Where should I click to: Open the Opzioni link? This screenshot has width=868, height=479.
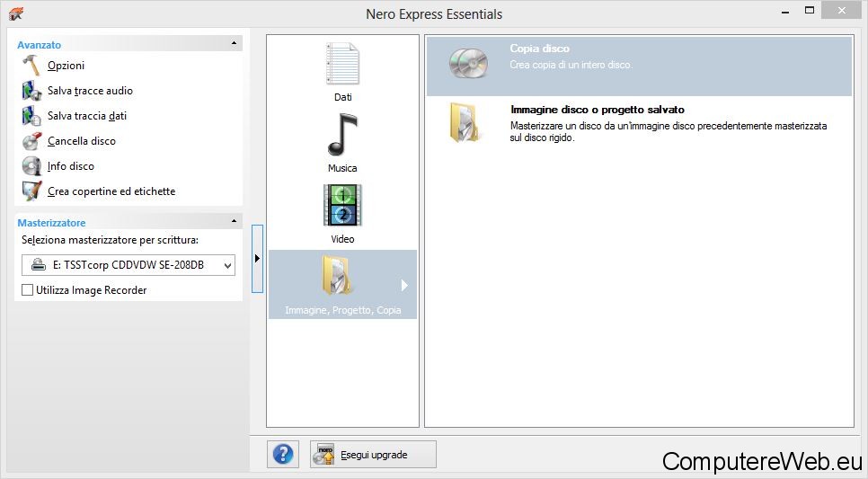[x=66, y=66]
